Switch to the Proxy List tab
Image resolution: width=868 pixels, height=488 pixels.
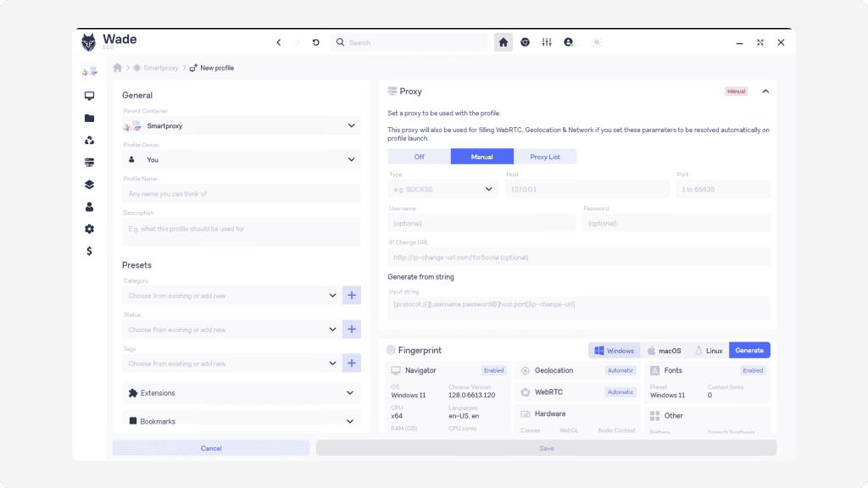545,157
